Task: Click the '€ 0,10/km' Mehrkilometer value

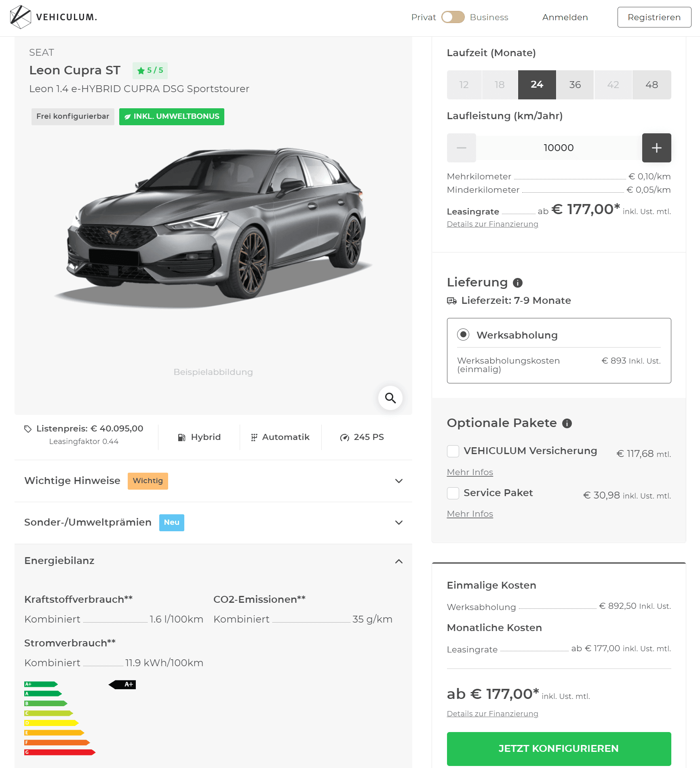Action: point(650,177)
